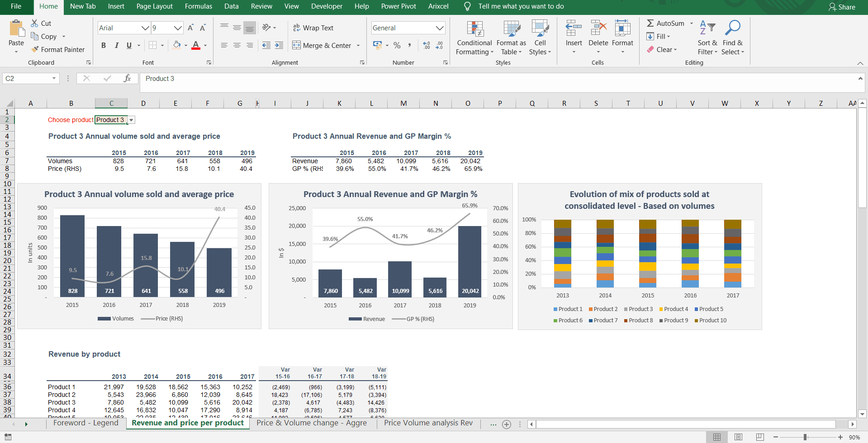
Task: Switch to Page Break Preview in status bar
Action: 760,437
